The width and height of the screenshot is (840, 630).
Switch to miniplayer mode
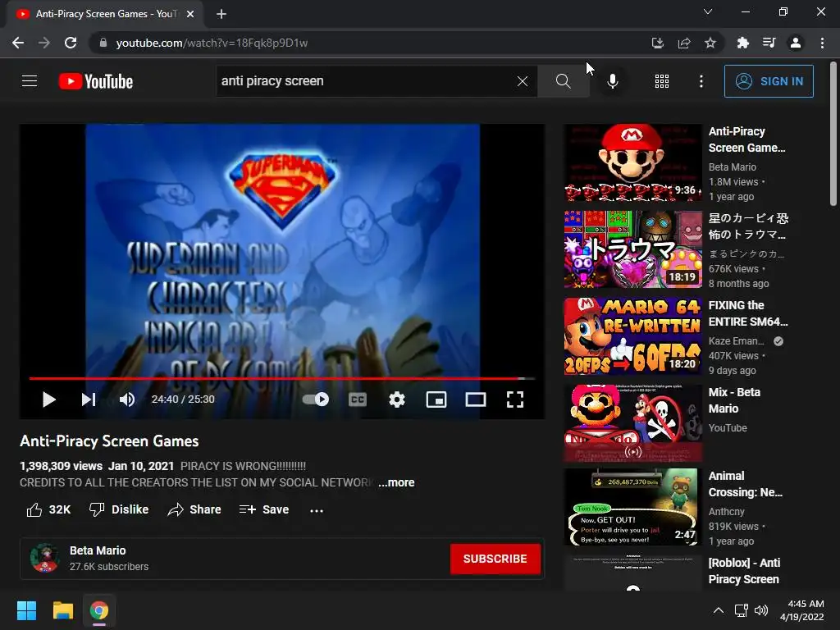click(x=436, y=399)
